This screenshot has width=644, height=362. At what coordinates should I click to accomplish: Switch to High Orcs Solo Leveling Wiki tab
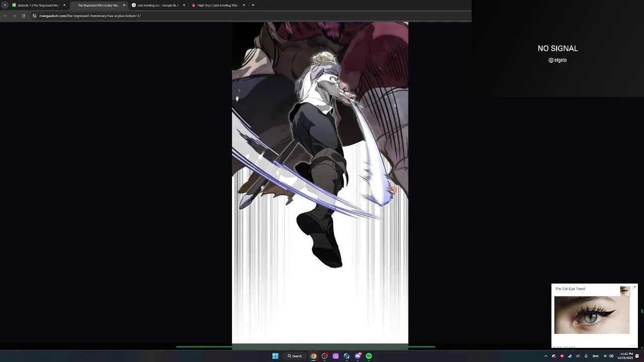coord(217,5)
